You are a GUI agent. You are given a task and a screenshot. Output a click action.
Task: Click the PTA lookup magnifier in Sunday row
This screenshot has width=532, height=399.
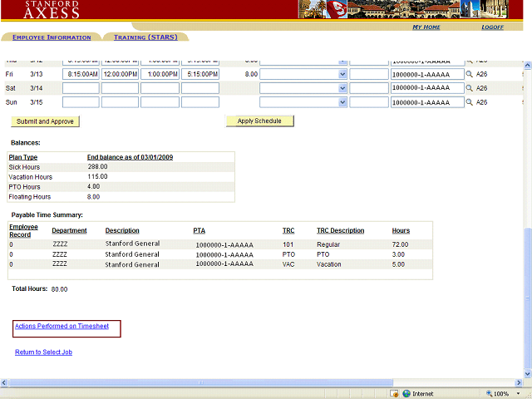tap(469, 102)
